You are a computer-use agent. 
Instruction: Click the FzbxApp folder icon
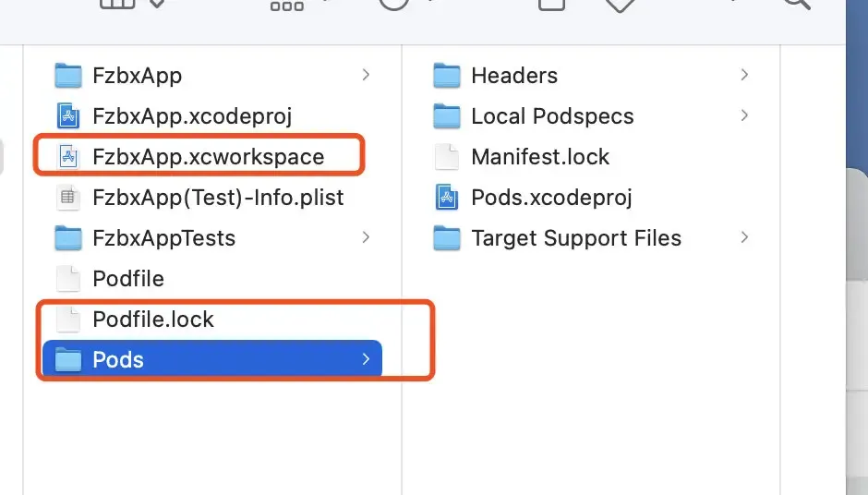pyautogui.click(x=68, y=75)
